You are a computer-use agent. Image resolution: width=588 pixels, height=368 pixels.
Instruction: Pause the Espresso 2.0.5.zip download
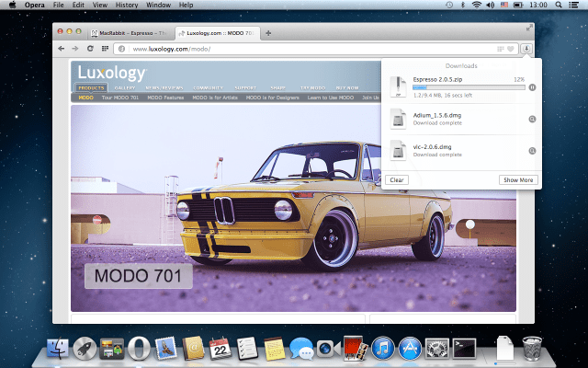(x=532, y=87)
